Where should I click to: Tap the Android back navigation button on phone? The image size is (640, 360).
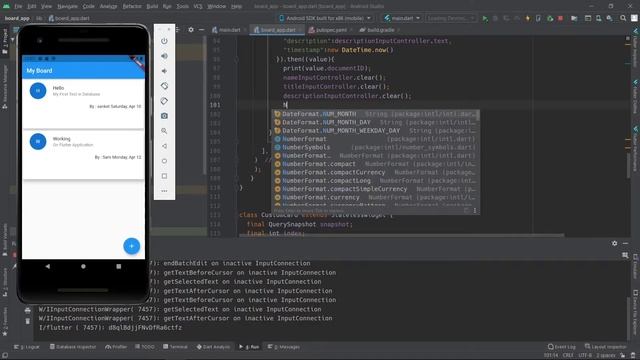(48, 266)
